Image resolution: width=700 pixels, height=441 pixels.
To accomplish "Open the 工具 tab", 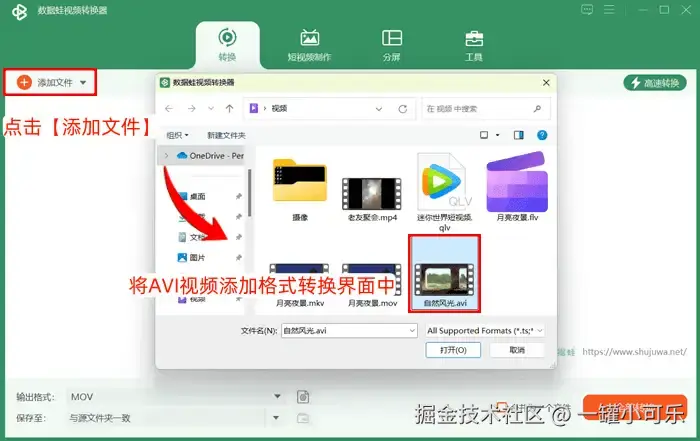I will (x=474, y=45).
